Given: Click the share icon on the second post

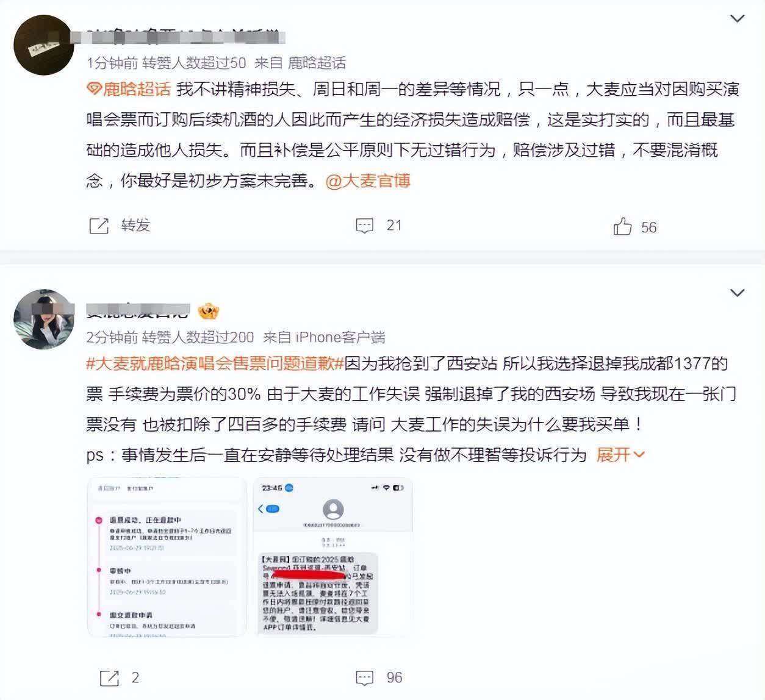Looking at the screenshot, I should [x=109, y=677].
